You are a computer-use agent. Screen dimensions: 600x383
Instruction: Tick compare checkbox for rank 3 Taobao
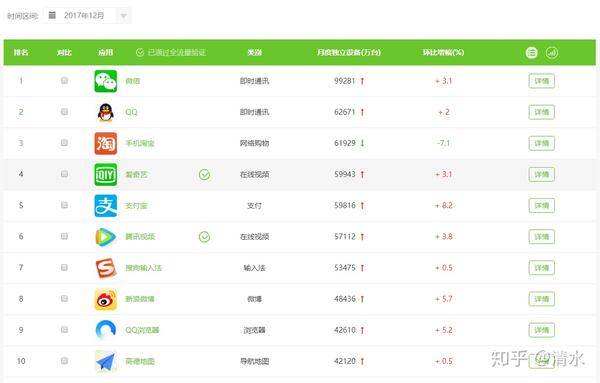pyautogui.click(x=64, y=143)
